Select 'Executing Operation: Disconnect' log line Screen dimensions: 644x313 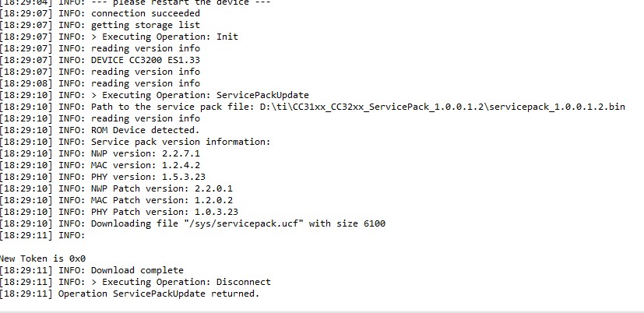click(181, 282)
